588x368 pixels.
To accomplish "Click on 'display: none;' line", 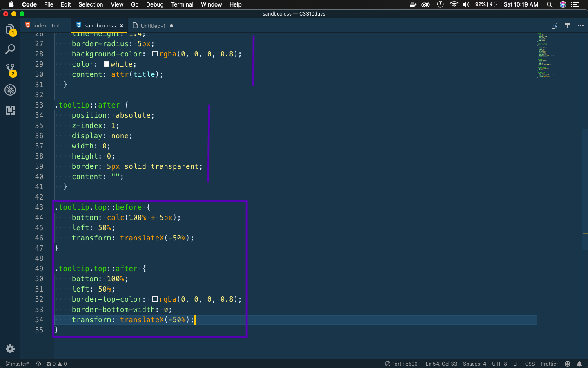I will [x=102, y=136].
